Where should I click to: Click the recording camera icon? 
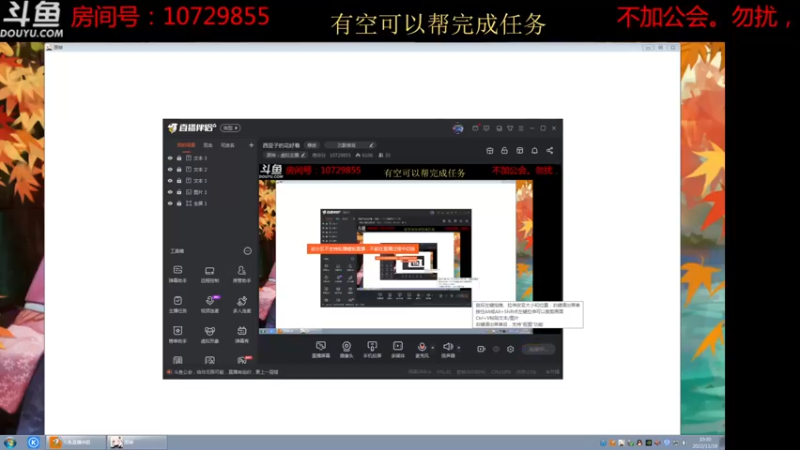tap(481, 349)
